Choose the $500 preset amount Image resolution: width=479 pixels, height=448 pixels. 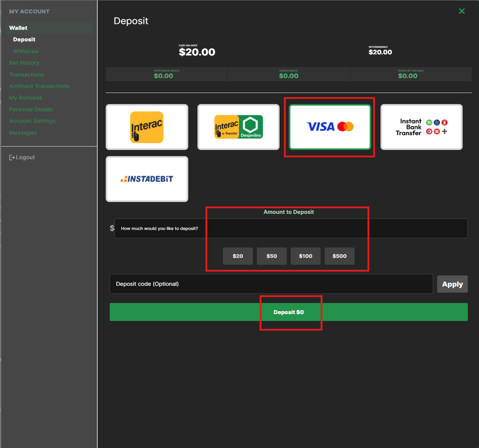coord(339,256)
